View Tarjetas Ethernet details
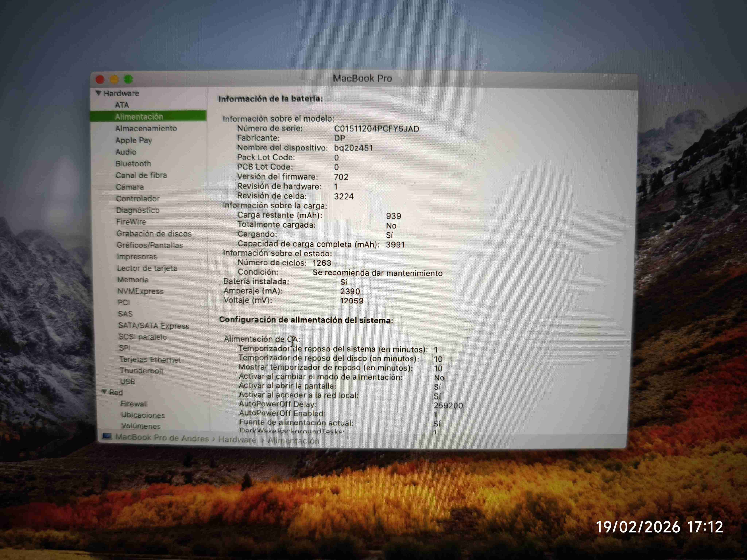 (150, 359)
